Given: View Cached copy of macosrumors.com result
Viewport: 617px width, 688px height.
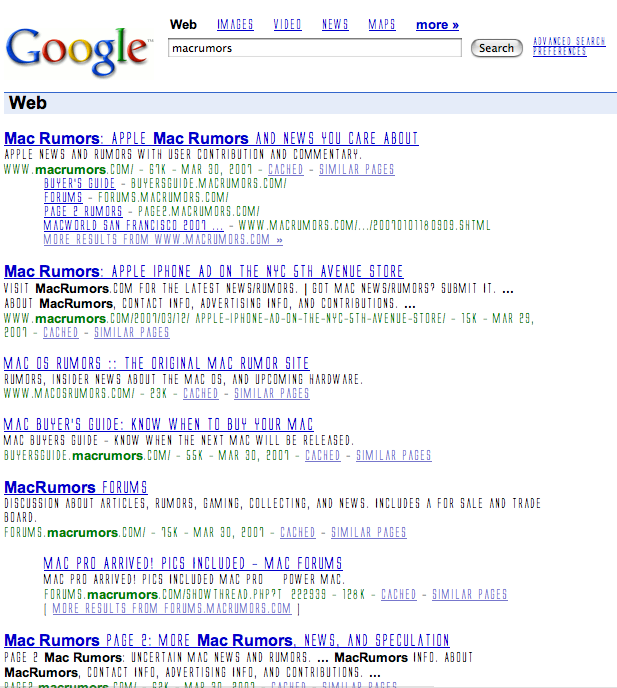Looking at the screenshot, I should pos(201,393).
